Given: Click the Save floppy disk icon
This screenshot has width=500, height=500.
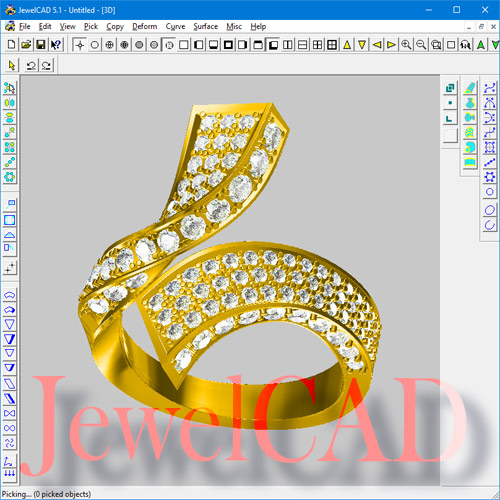Looking at the screenshot, I should (41, 44).
